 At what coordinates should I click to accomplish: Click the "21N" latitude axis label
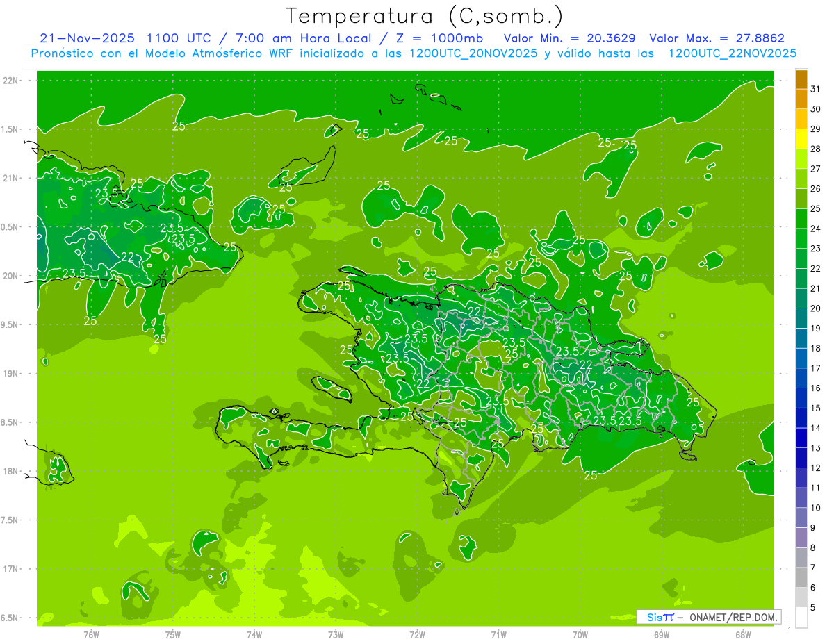pyautogui.click(x=12, y=178)
